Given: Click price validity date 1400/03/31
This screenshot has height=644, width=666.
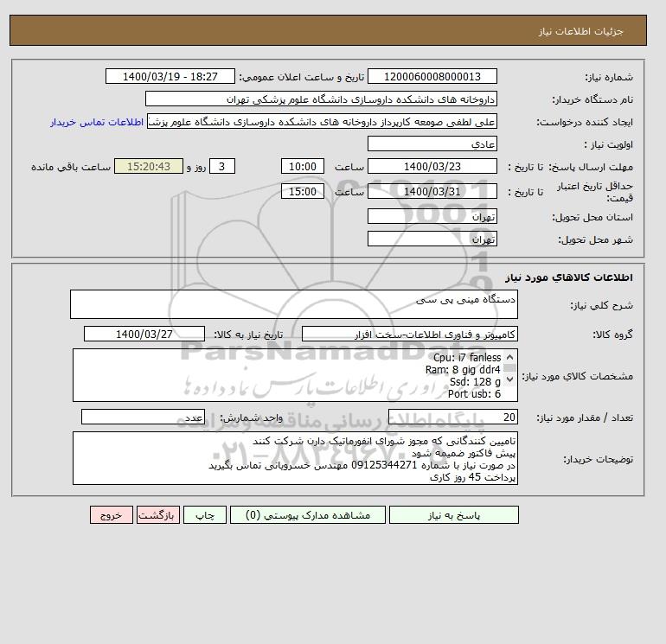Looking at the screenshot, I should pyautogui.click(x=432, y=191).
